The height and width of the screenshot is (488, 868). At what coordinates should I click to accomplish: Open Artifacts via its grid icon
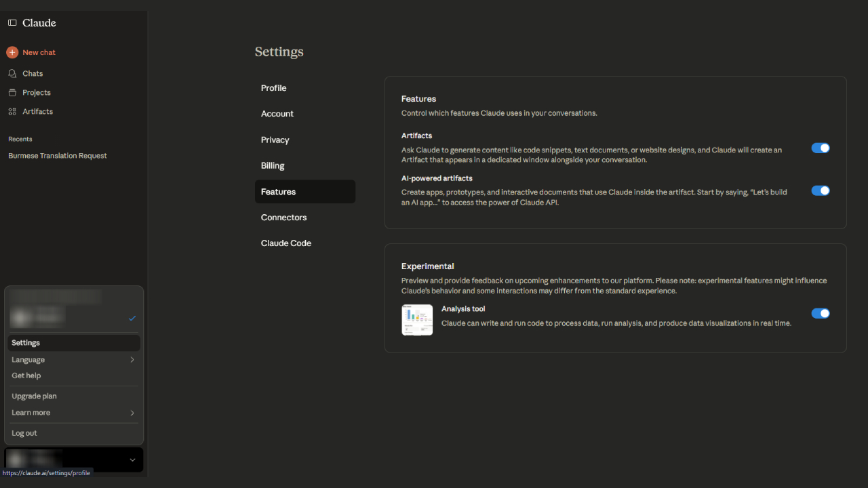[x=12, y=111]
